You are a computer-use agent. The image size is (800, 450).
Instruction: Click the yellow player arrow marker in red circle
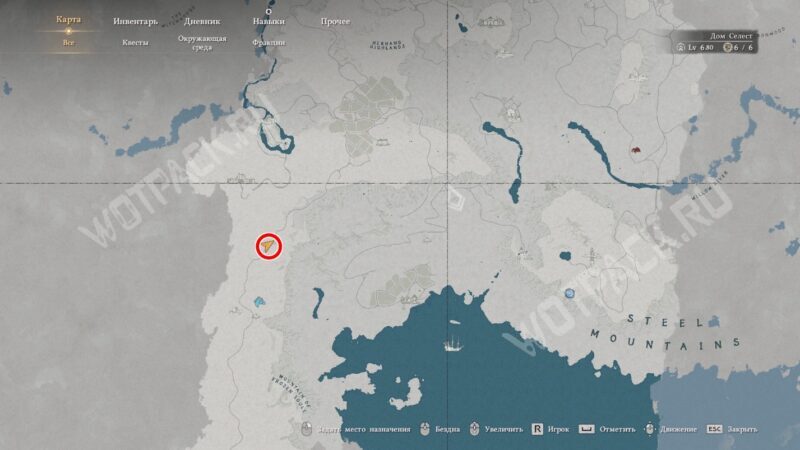click(268, 246)
